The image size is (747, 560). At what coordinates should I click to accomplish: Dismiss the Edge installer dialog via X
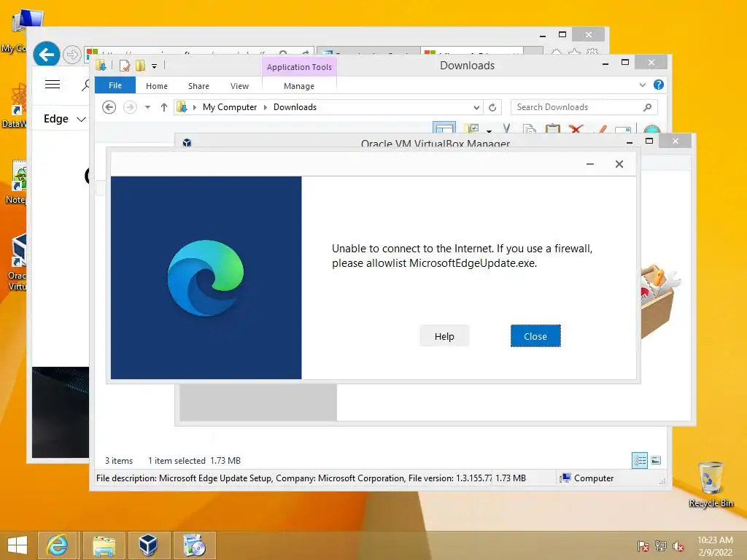619,164
